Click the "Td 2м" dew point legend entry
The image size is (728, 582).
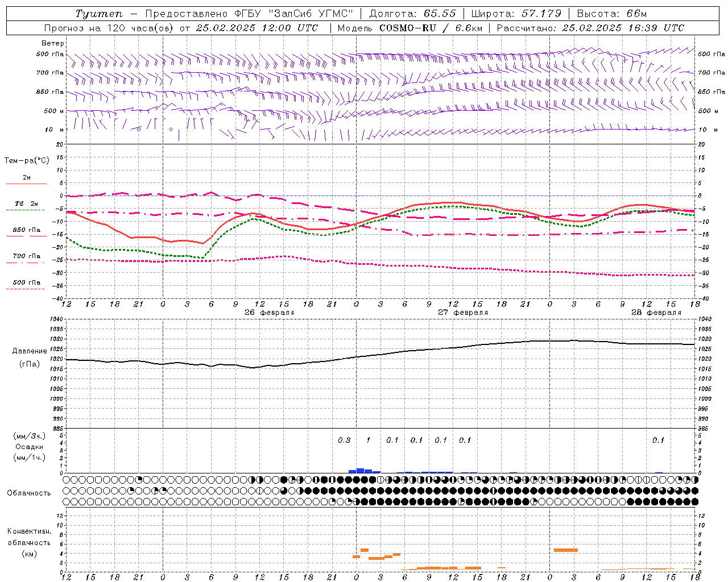click(x=27, y=203)
